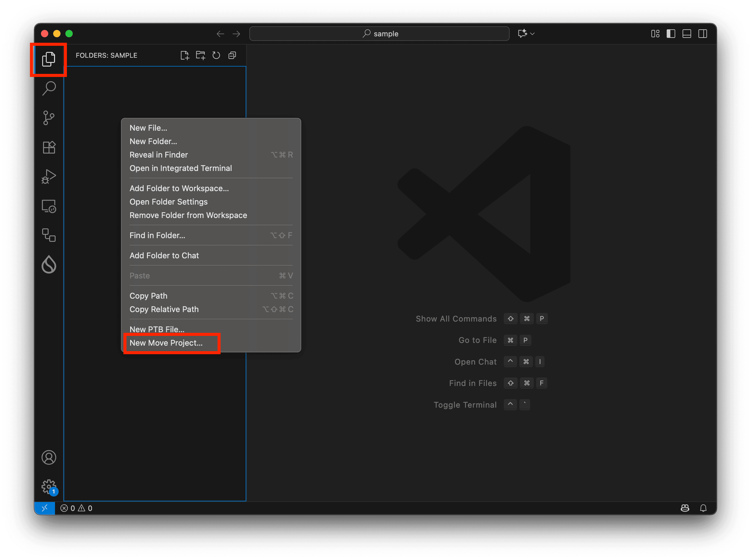Image resolution: width=751 pixels, height=560 pixels.
Task: Open the Remote Explorer view
Action: tap(49, 206)
